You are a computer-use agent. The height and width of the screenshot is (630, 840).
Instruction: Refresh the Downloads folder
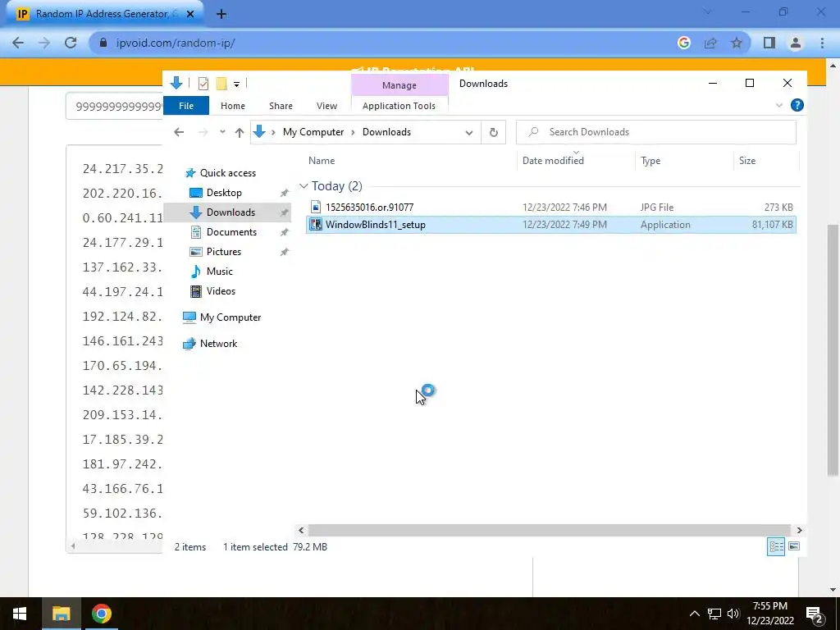tap(493, 132)
